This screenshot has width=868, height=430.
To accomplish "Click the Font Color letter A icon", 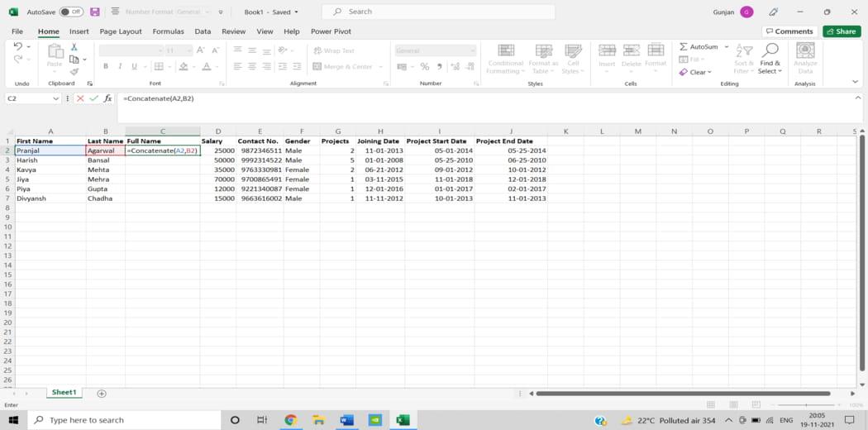I will [x=207, y=66].
